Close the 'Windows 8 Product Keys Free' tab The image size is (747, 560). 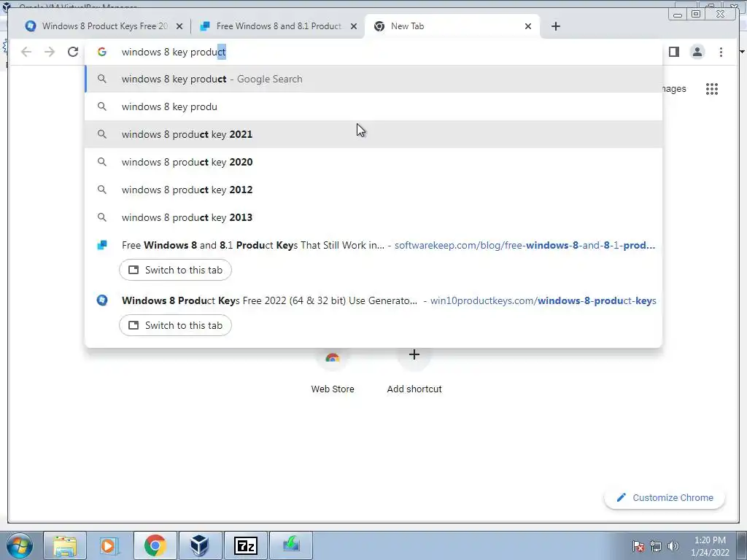179,26
